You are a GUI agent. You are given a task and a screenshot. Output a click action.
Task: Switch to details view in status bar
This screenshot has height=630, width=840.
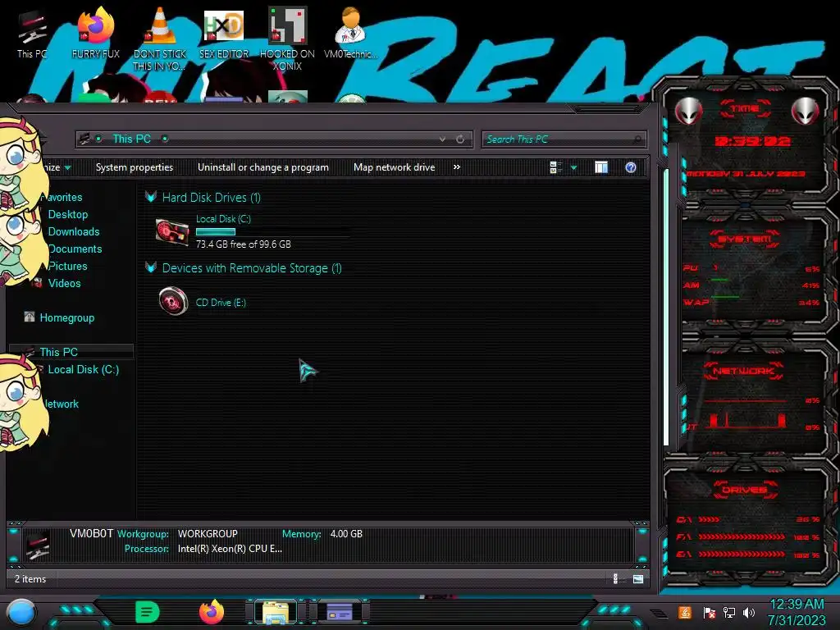pos(615,578)
